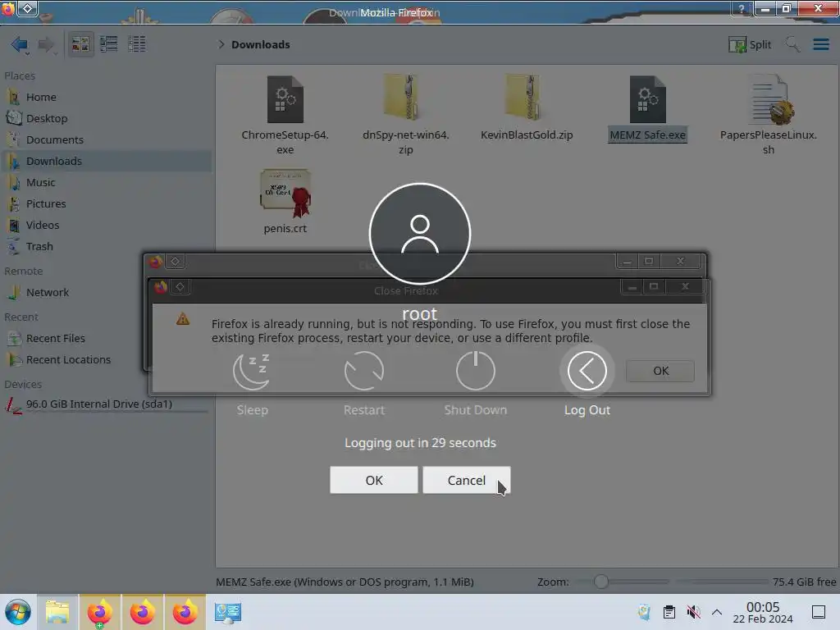The image size is (840, 630).
Task: Expand the breadcrumb chevron before Downloads
Action: coord(221,44)
